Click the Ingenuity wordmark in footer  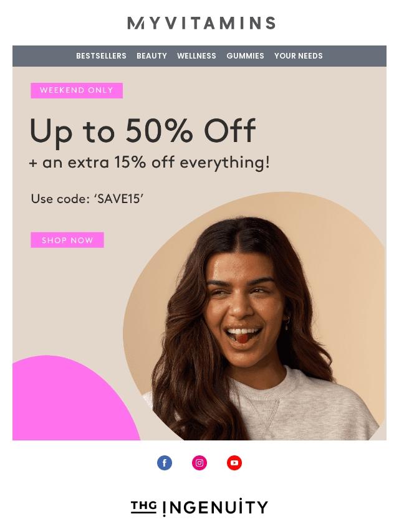(215, 508)
